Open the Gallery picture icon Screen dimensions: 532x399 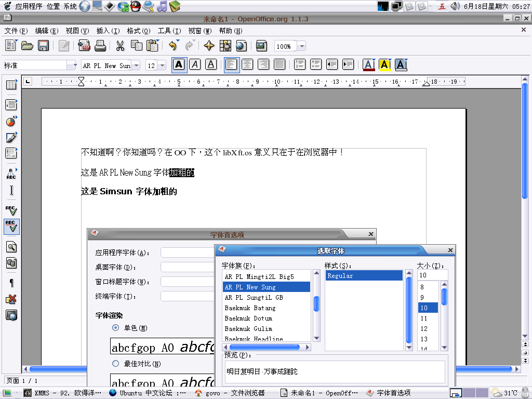[262, 46]
